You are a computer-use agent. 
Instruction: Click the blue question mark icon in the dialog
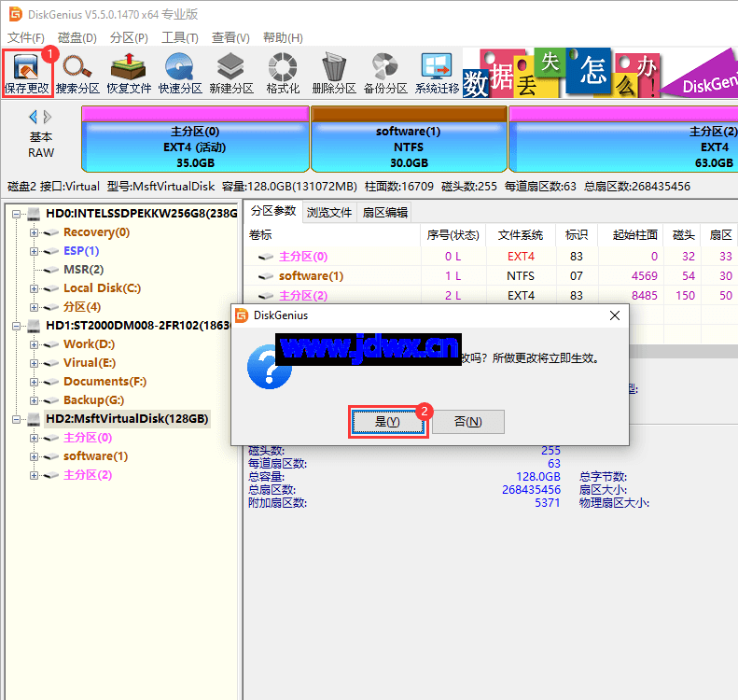[270, 368]
